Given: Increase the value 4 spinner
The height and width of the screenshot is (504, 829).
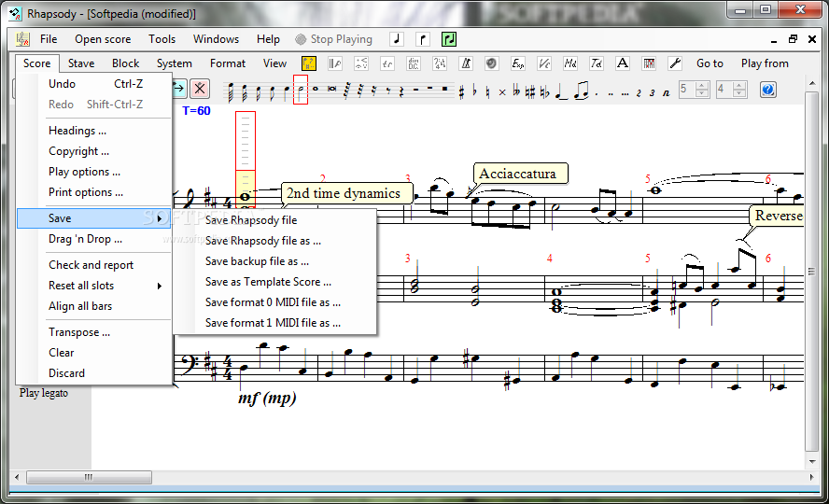Looking at the screenshot, I should coord(739,85).
